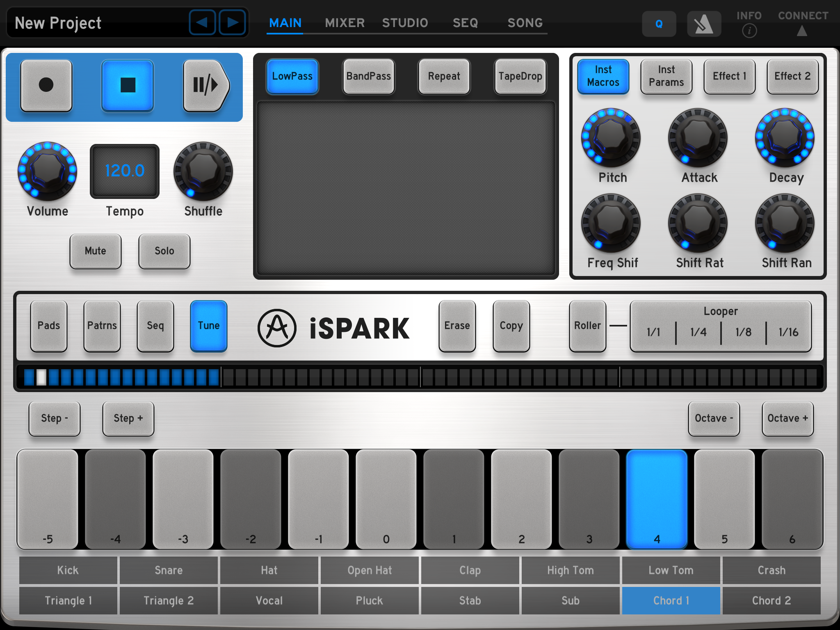Adjust the Volume knob

(47, 171)
